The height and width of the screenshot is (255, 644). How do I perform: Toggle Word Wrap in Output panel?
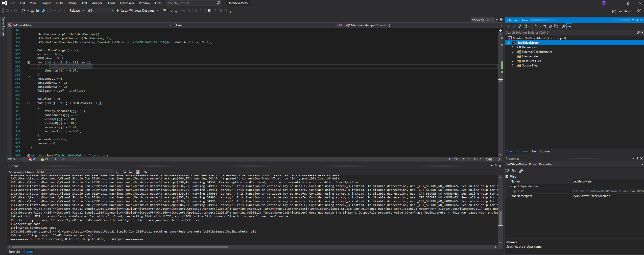pyautogui.click(x=146, y=172)
